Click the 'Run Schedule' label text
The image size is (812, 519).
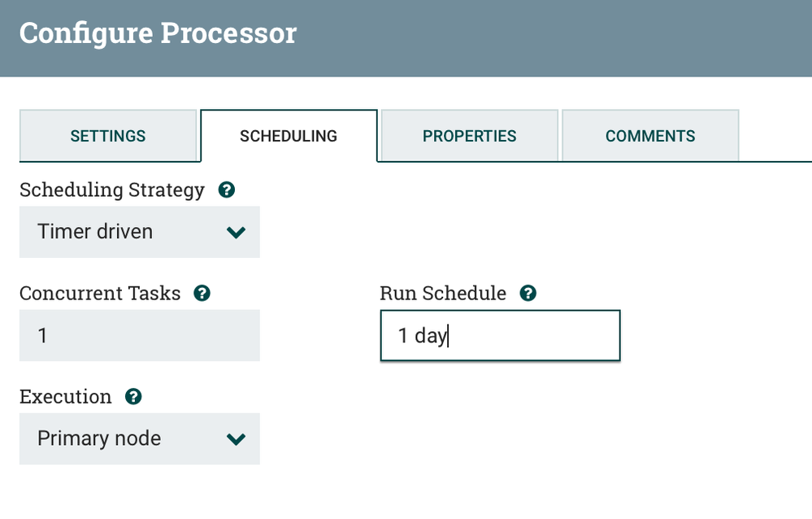pos(443,294)
